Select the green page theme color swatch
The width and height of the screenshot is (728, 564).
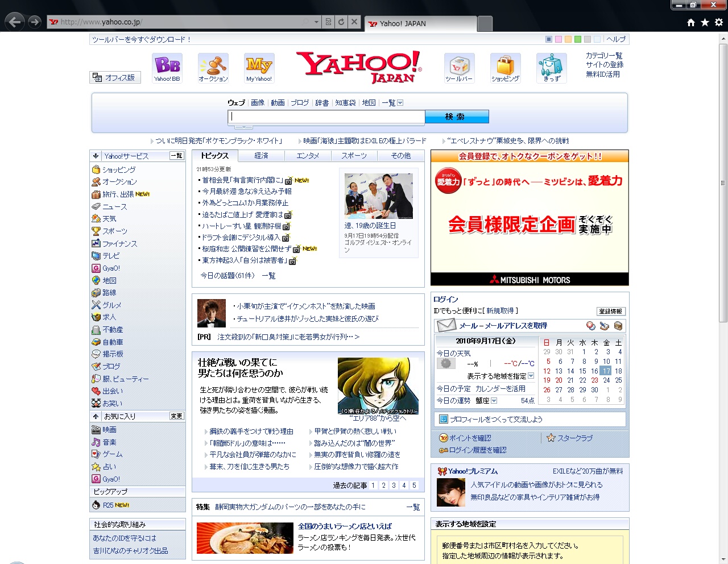pyautogui.click(x=578, y=39)
